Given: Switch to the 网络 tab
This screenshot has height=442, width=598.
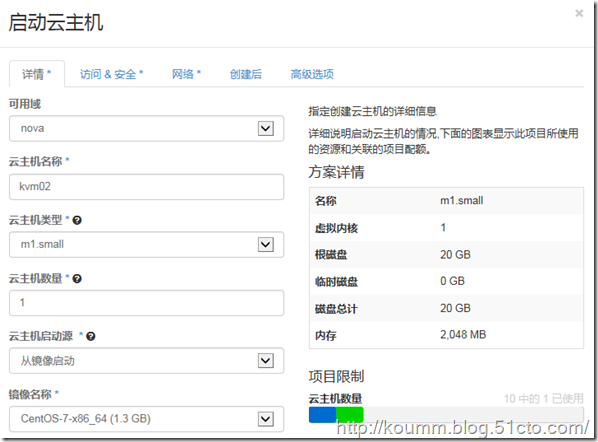Looking at the screenshot, I should tap(186, 74).
